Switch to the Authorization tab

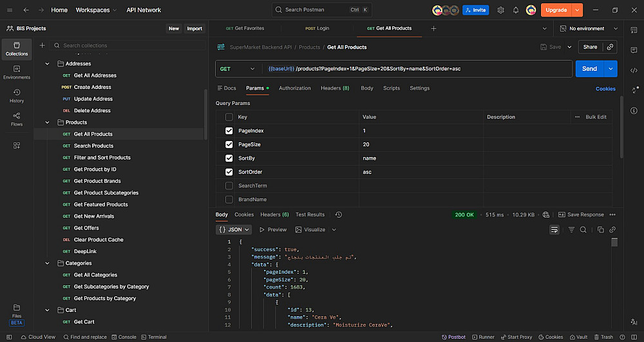coord(295,88)
